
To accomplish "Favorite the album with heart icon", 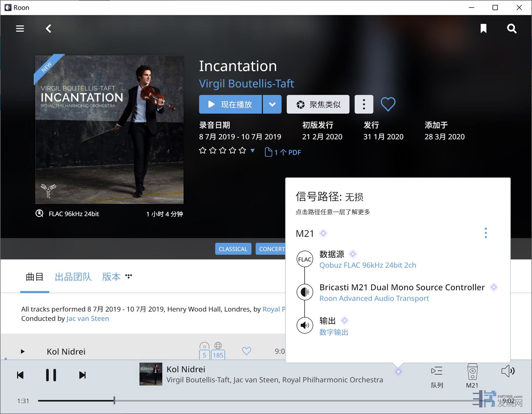I will coord(388,104).
